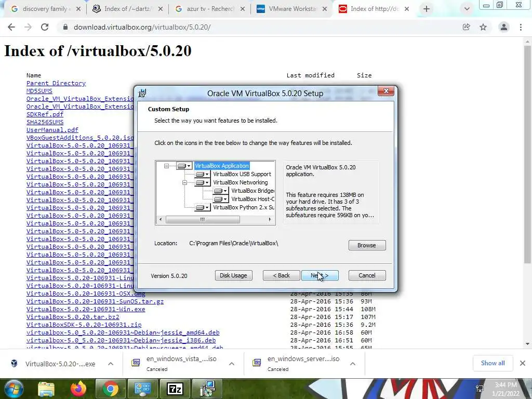
Task: Download VirtualBoxSDK-5.0.20-106931.zip link
Action: pos(84,325)
